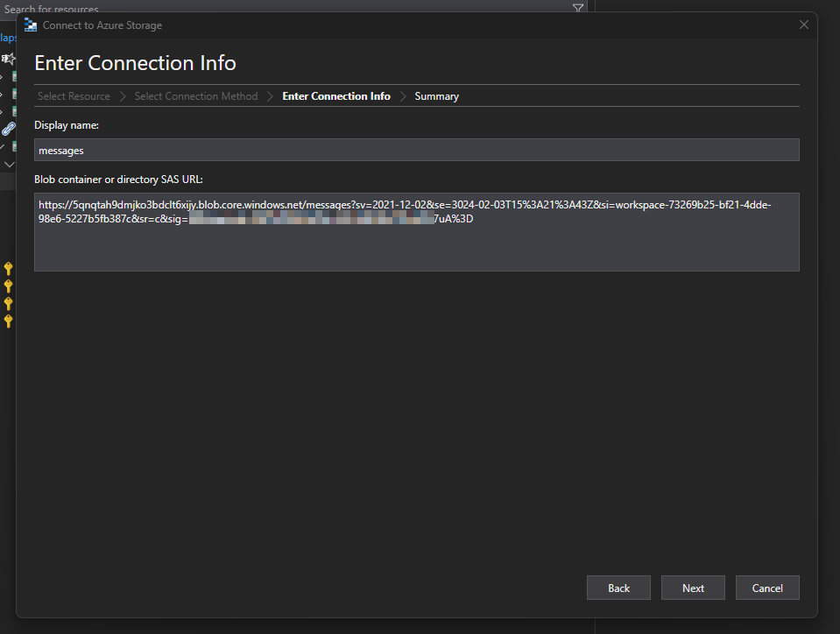The height and width of the screenshot is (634, 840).
Task: Click the Display name label
Action: click(67, 125)
